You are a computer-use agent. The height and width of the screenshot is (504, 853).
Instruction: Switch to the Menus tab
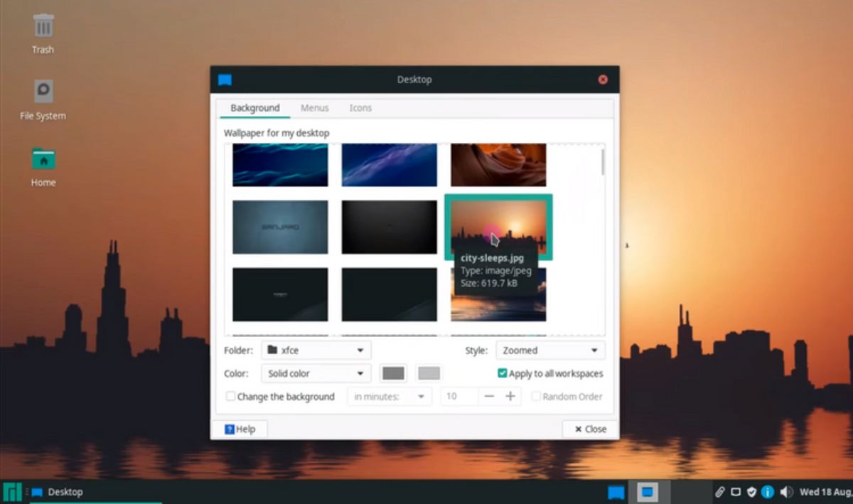click(x=314, y=108)
